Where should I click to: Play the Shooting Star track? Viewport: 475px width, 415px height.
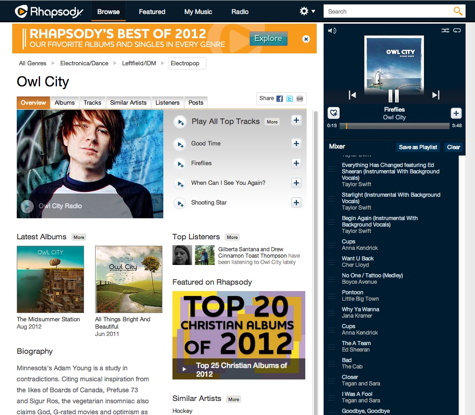coord(180,203)
